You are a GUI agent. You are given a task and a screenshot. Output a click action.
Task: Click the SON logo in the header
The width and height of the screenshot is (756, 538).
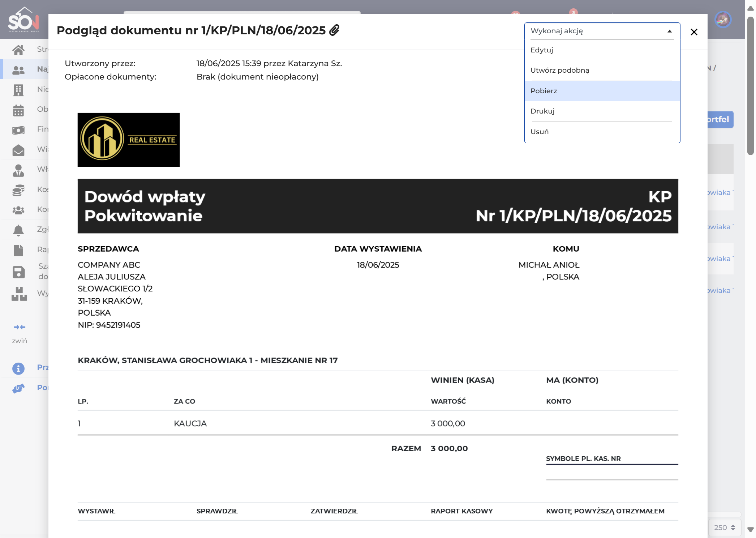coord(23,20)
